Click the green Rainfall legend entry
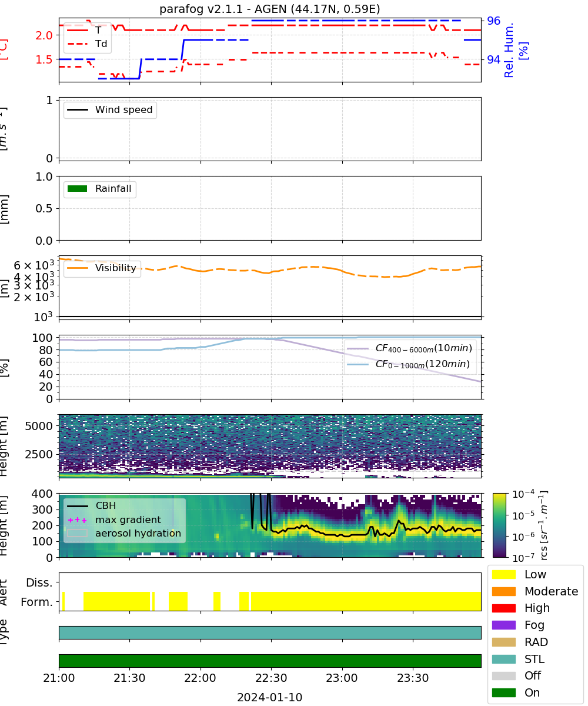This screenshot has width=588, height=706. pyautogui.click(x=100, y=189)
